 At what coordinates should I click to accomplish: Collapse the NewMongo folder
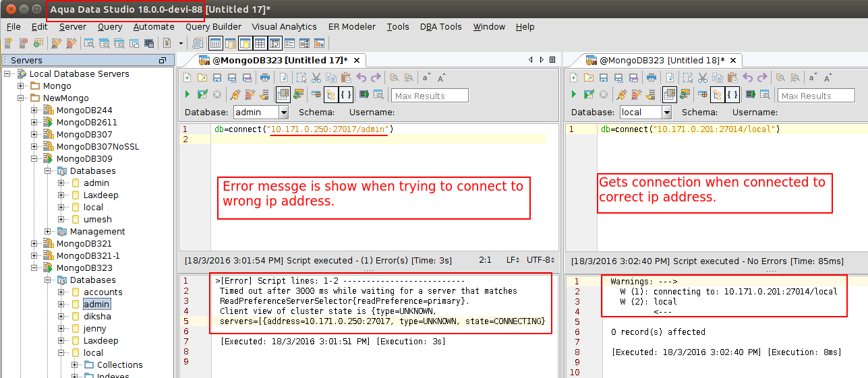(20, 98)
